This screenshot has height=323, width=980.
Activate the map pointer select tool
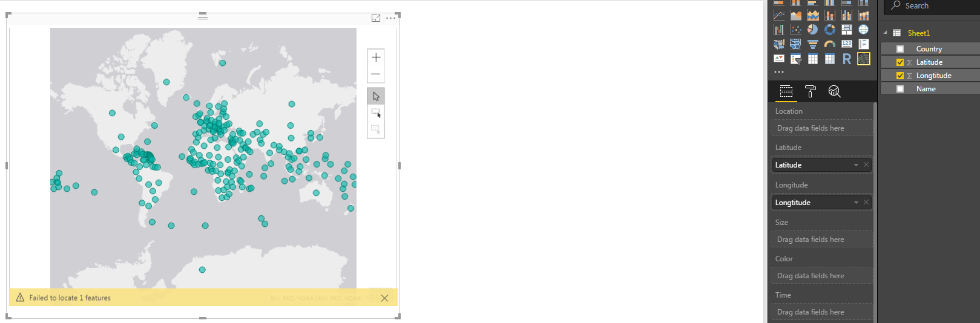click(376, 96)
